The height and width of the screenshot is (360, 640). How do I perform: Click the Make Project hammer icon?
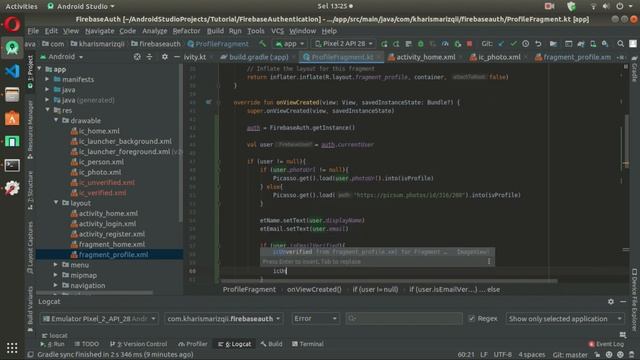(x=262, y=44)
